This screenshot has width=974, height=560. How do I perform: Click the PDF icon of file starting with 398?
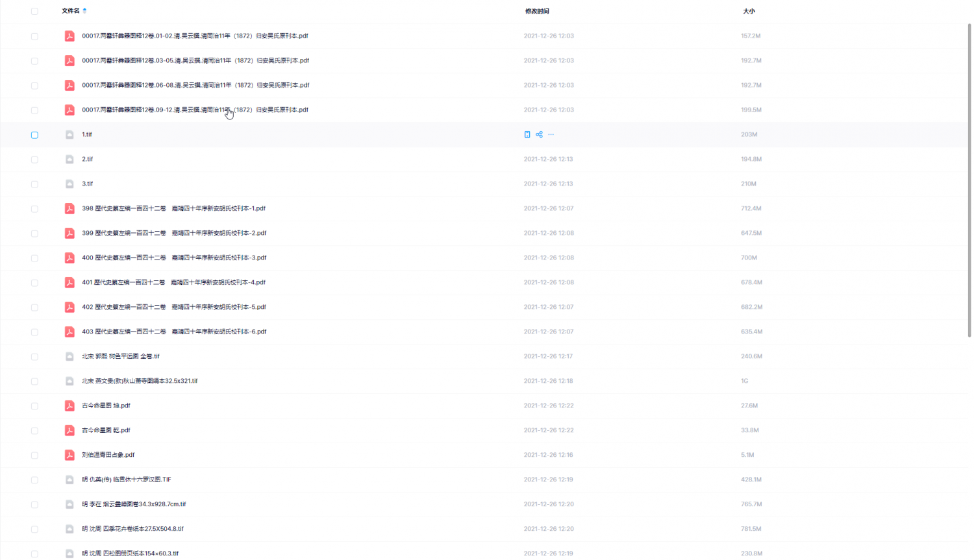coord(69,208)
